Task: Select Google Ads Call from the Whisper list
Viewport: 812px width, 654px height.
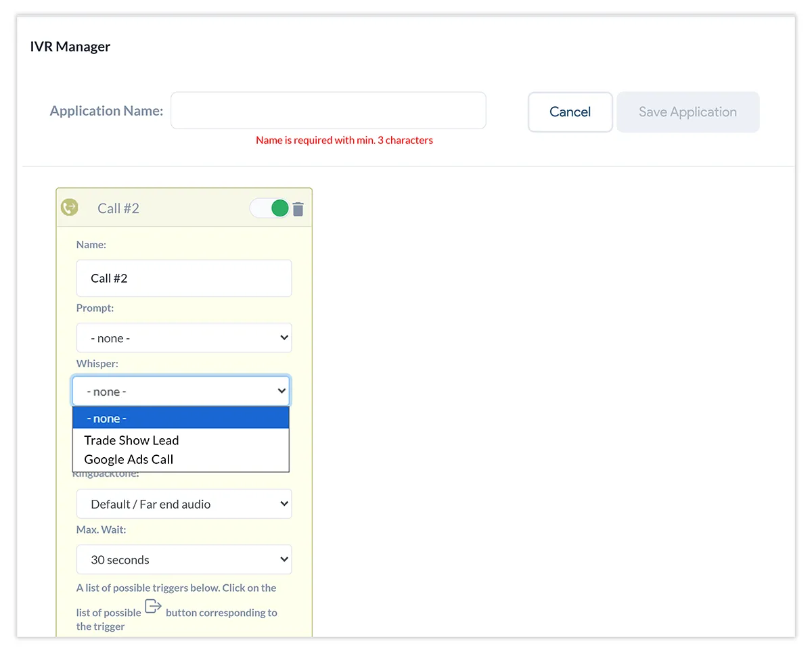Action: (x=129, y=459)
